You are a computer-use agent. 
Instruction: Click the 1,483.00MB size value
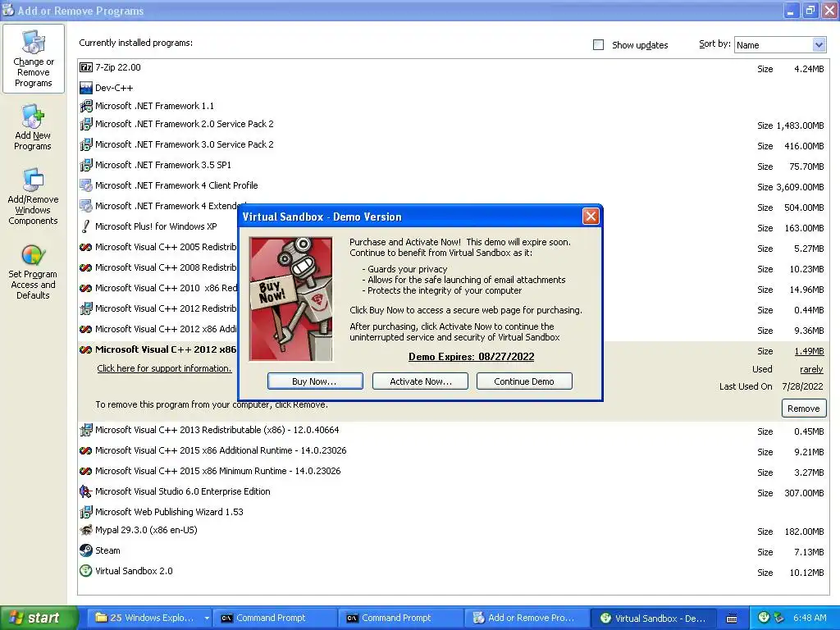coord(800,126)
